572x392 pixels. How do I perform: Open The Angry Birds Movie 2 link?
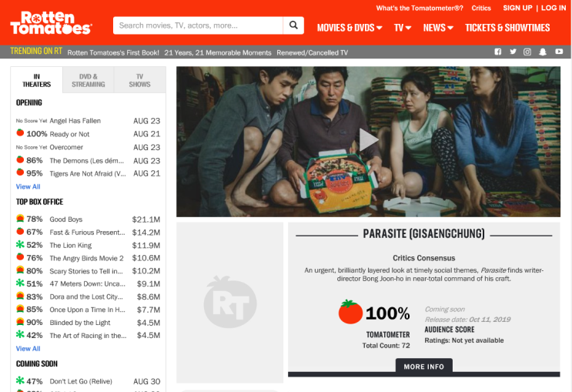(86, 258)
